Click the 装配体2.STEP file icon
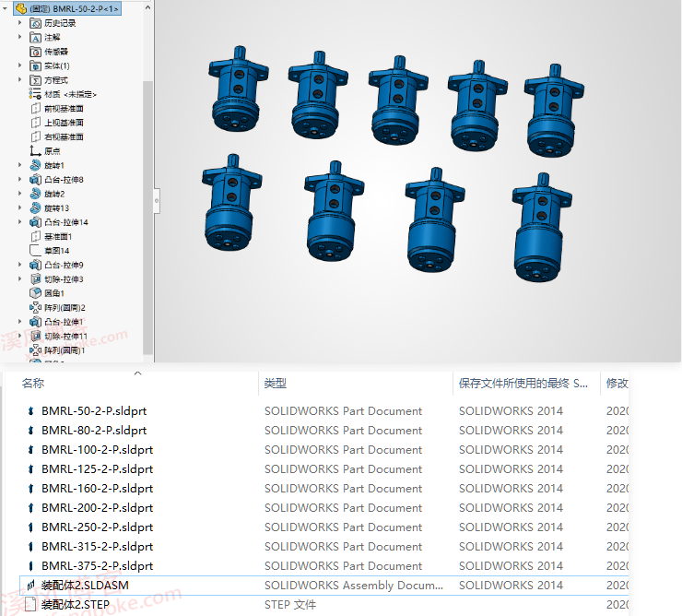The height and width of the screenshot is (616, 682). pos(30,605)
